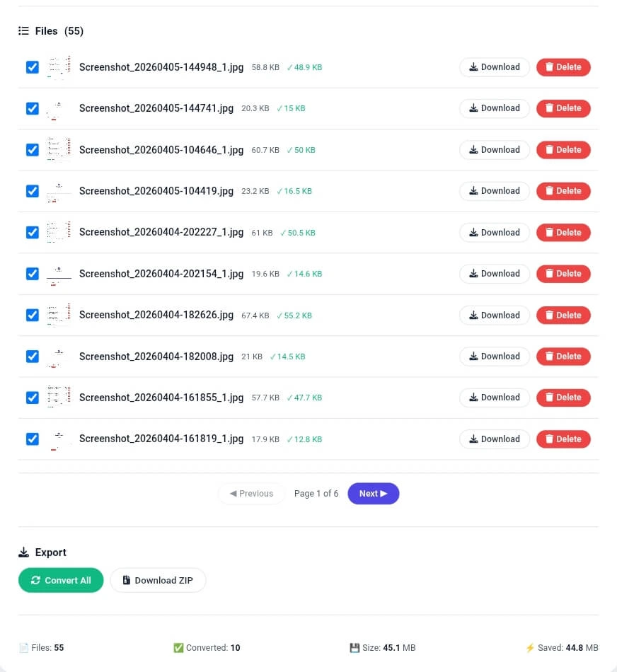
Task: Click trash icon to delete Screenshot_20260405-144741.jpg
Action: pos(550,108)
